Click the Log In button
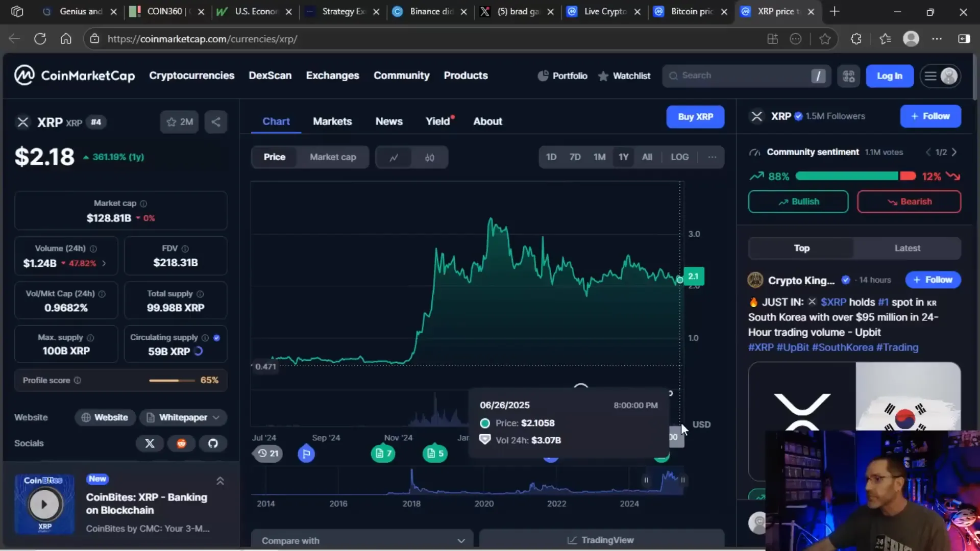 point(889,76)
